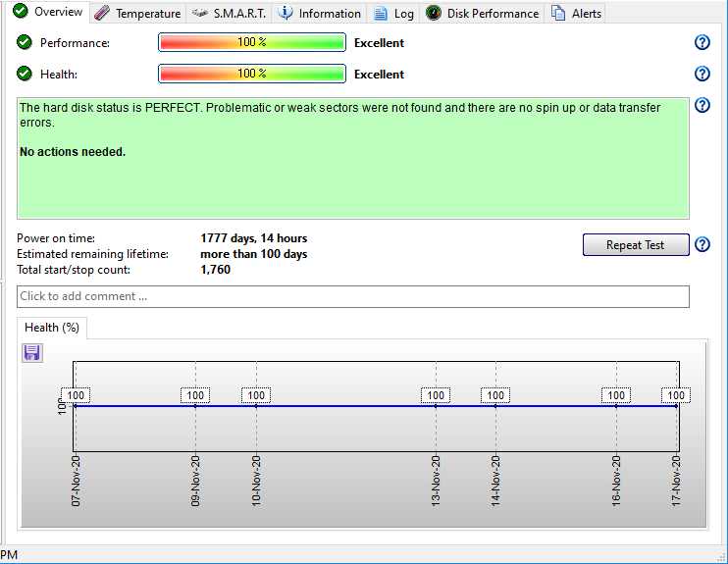Click the 'No actions needed.' text
728x564 pixels.
tap(73, 152)
